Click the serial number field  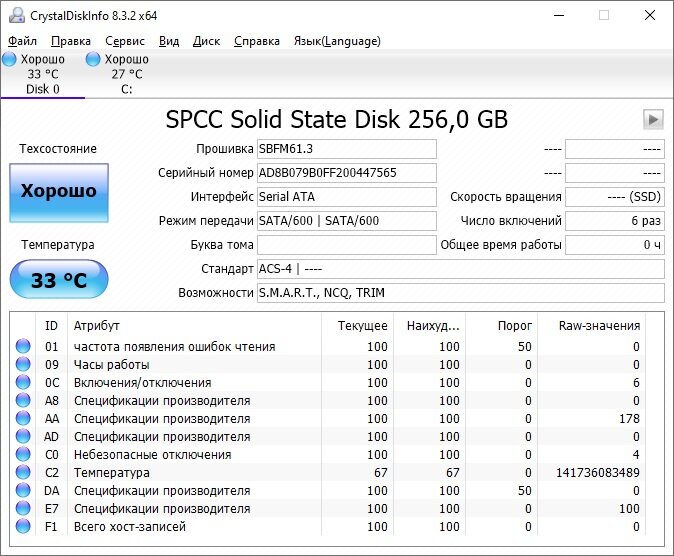point(347,173)
